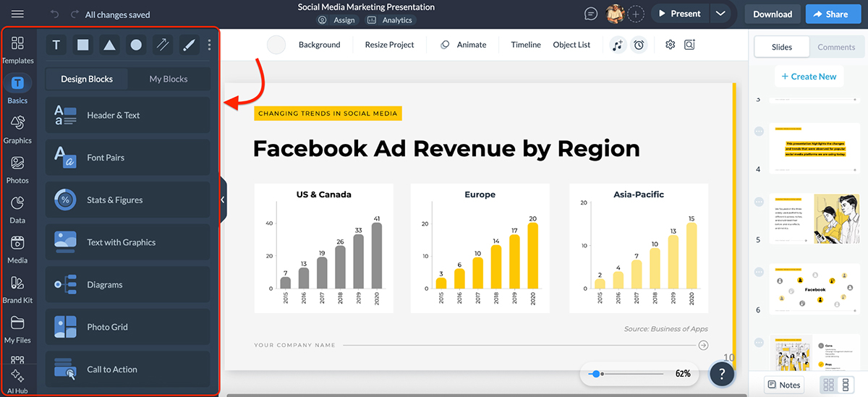Open Font Pairs design block
Screen dimensions: 868x397
coord(128,158)
